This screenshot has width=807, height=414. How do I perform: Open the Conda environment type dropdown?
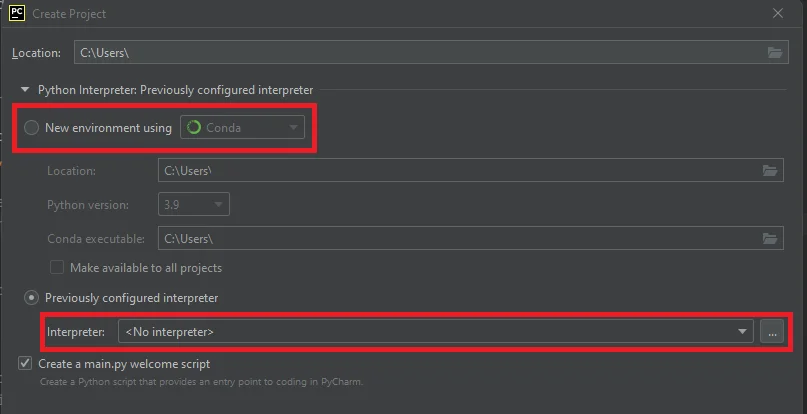point(293,127)
